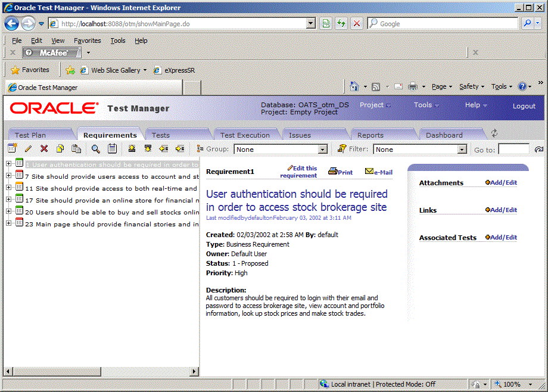Indent requirement with right-arrow icon
Screen dimensions: 548x392
pos(180,148)
